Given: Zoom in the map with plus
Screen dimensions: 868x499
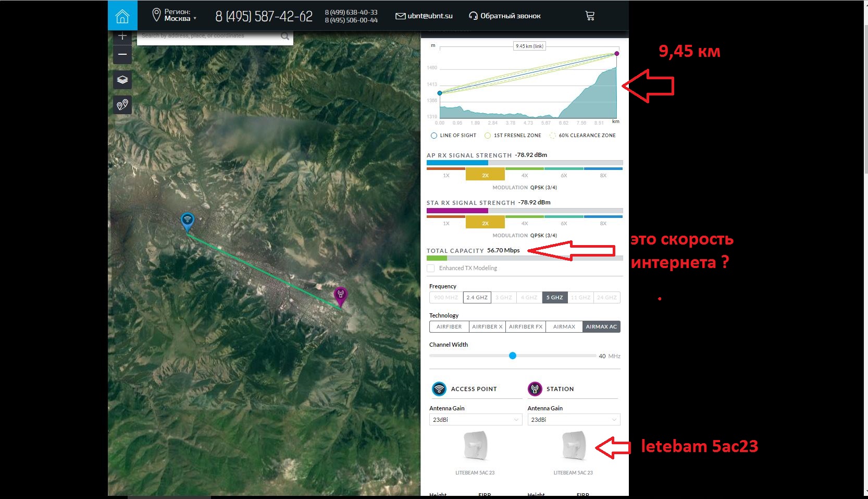Looking at the screenshot, I should (122, 35).
